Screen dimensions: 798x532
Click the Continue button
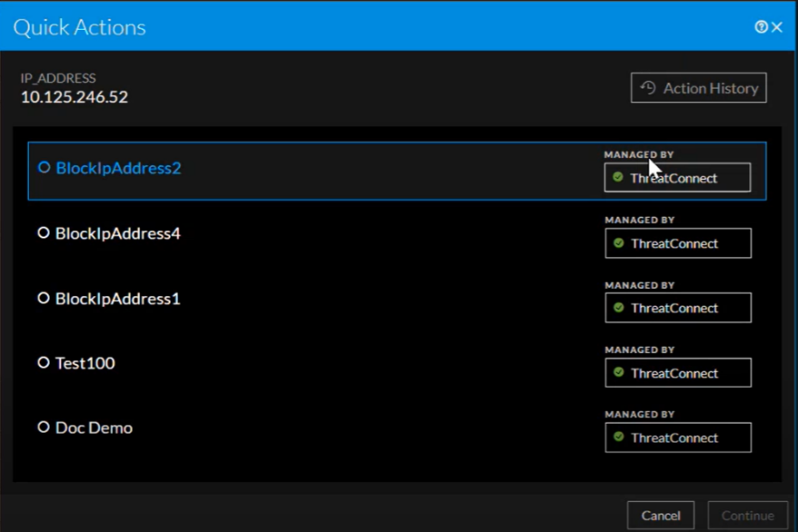tap(747, 515)
